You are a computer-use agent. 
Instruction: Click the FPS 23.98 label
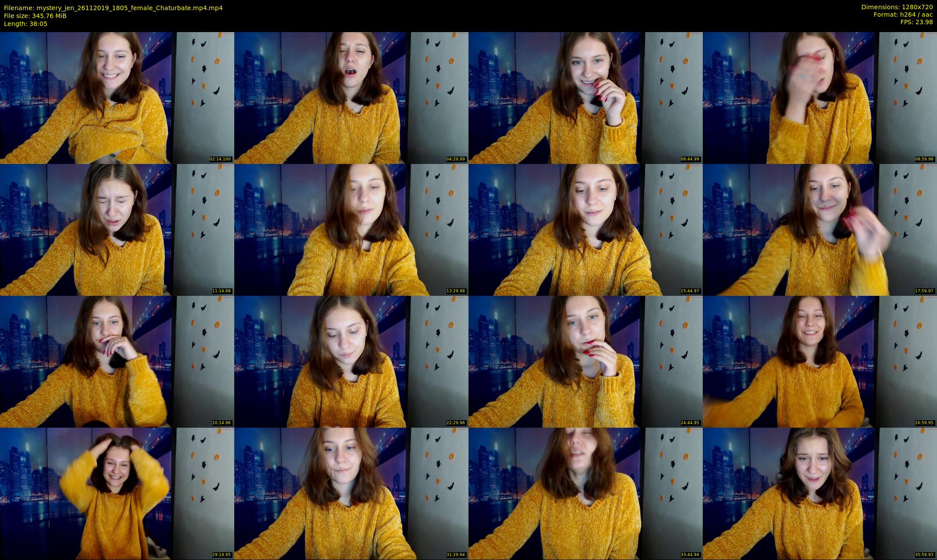[916, 22]
